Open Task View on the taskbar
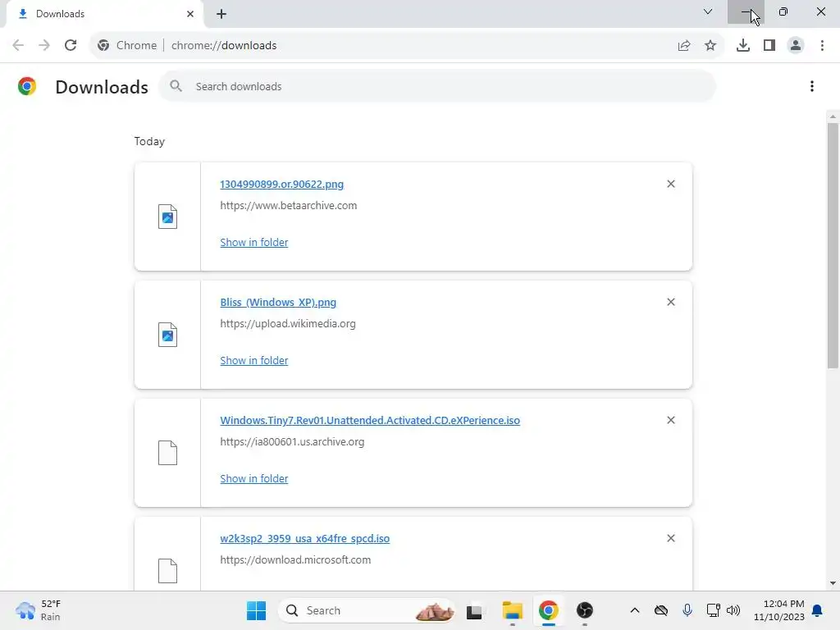Screen dimensions: 840x630 (x=474, y=610)
